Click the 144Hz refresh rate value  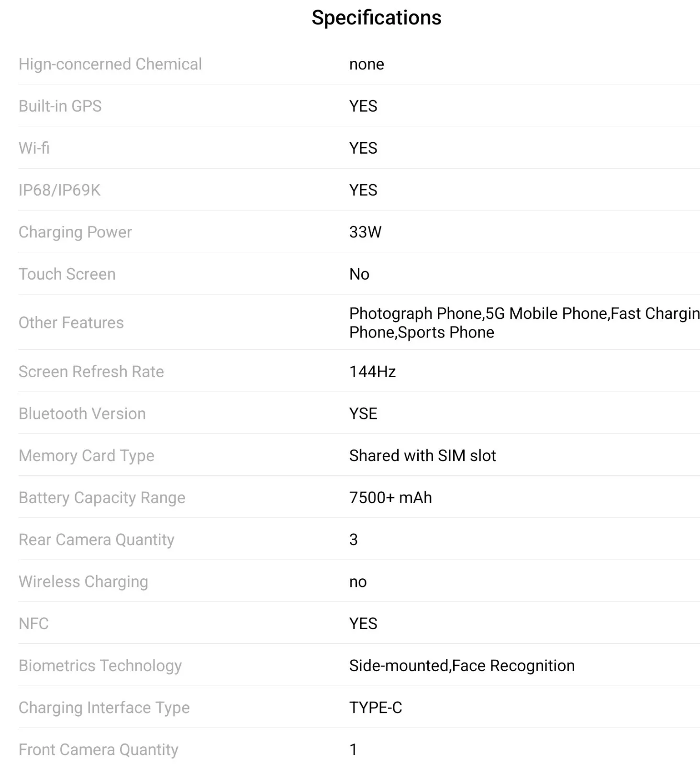[372, 372]
